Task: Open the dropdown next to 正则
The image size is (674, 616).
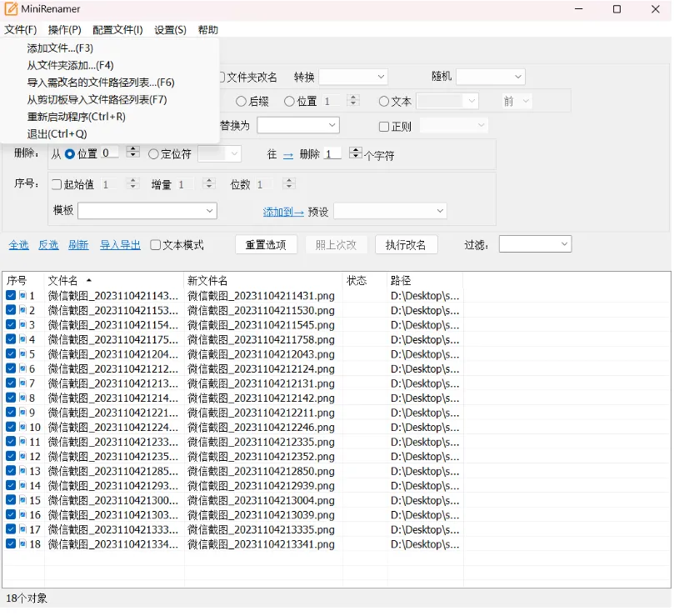Action: coord(453,126)
